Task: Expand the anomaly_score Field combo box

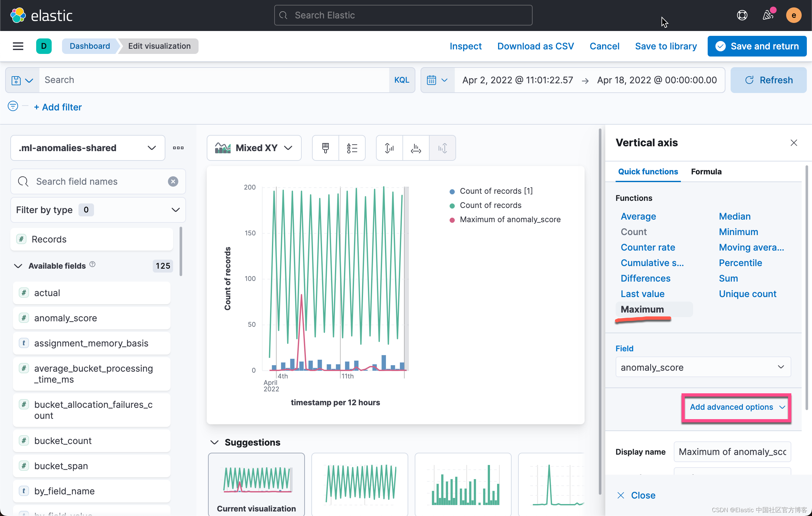Action: [x=703, y=367]
